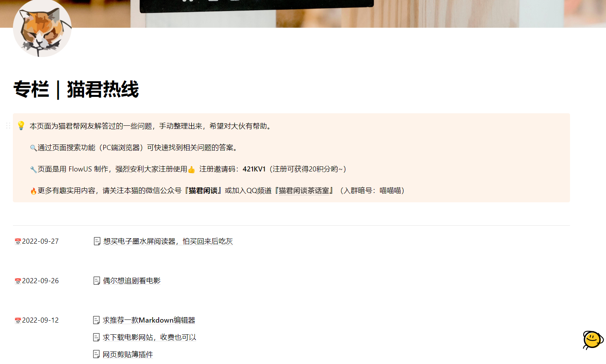Click the calendar icon beside 2022-09-12
Viewport: 606px width, 364px height.
18,321
